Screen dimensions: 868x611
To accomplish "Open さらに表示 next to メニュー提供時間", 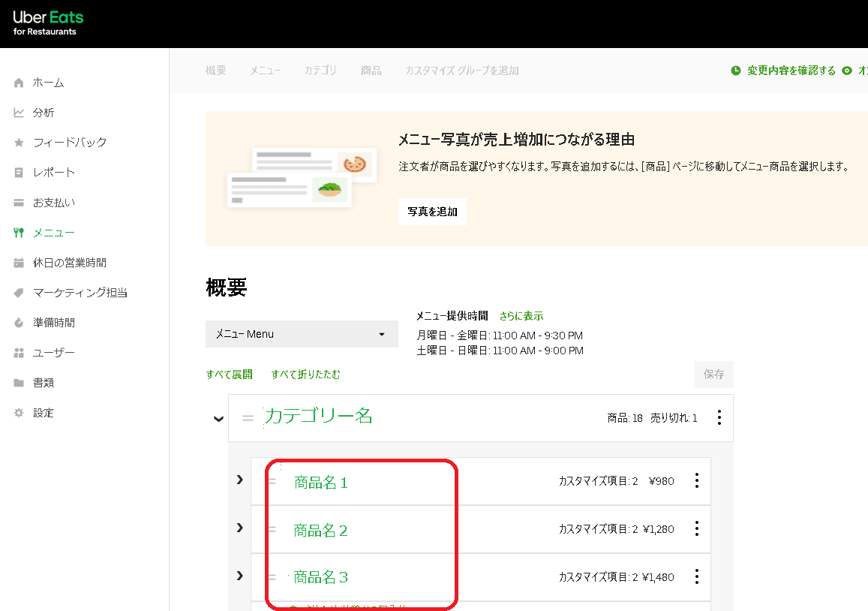I will click(521, 316).
